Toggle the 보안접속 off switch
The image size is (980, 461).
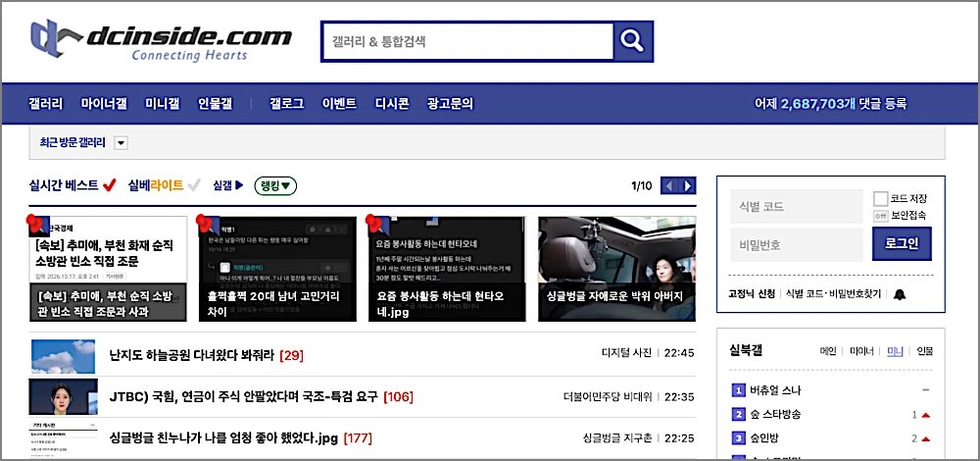881,216
